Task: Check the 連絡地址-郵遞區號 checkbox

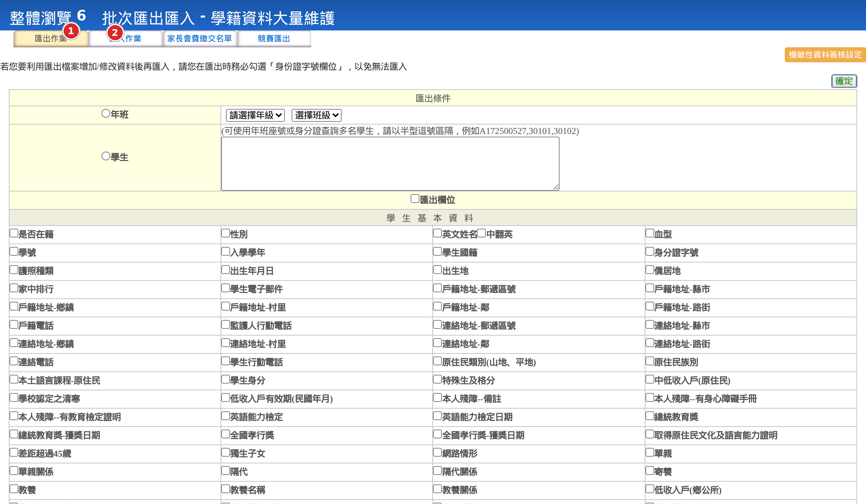Action: pos(437,325)
